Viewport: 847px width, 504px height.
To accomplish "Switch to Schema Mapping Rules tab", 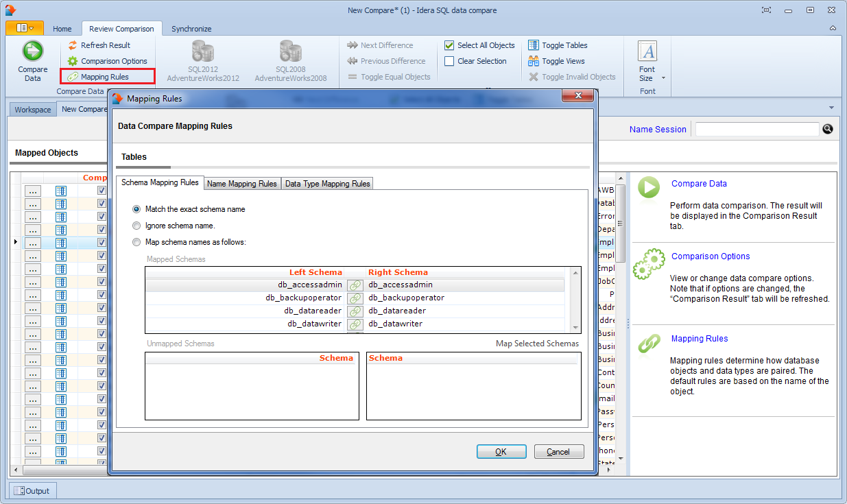I will [x=160, y=182].
